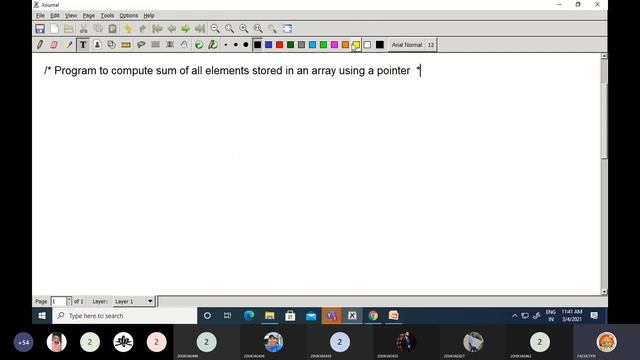The width and height of the screenshot is (640, 360).
Task: Click the Default Pen icon
Action: coord(213,44)
